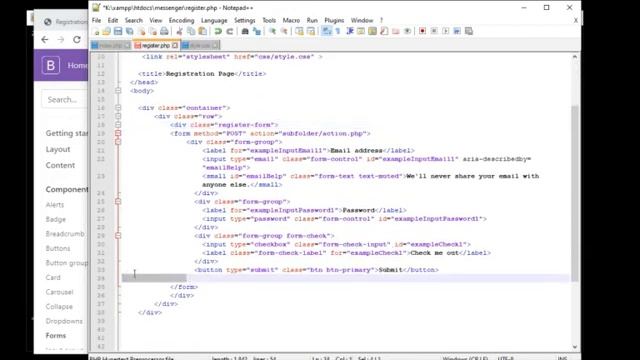Collapse the container div fold on line 16
640x360 pixels.
[118, 108]
